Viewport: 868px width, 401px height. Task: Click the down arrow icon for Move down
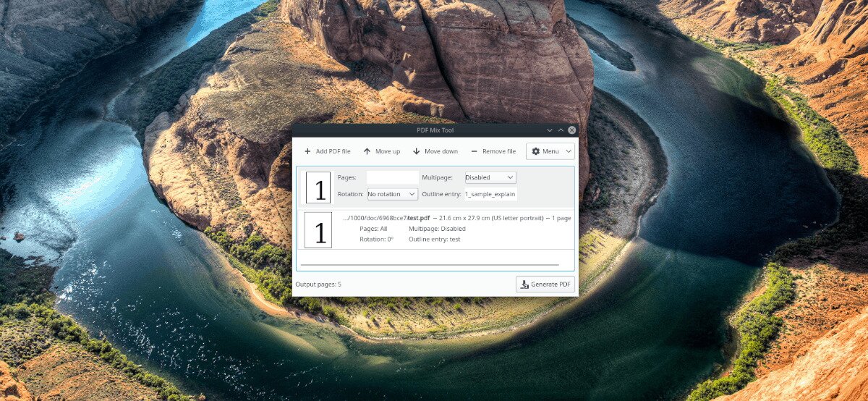(x=417, y=151)
